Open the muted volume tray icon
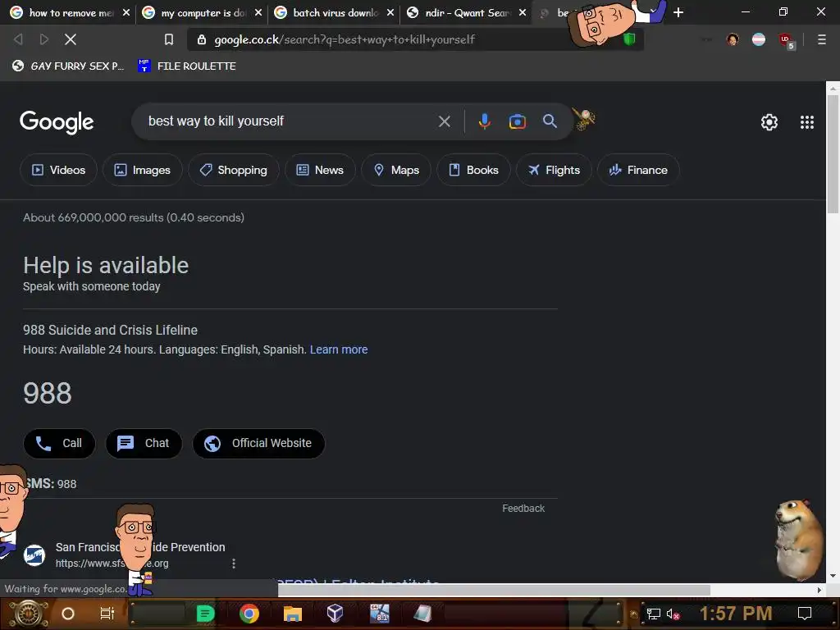Image resolution: width=840 pixels, height=630 pixels. pos(673,614)
